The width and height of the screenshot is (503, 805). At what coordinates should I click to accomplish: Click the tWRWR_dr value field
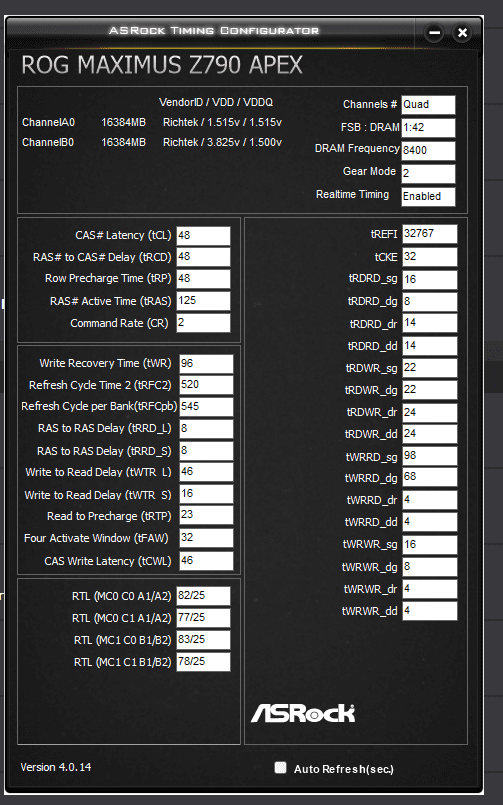tap(430, 589)
